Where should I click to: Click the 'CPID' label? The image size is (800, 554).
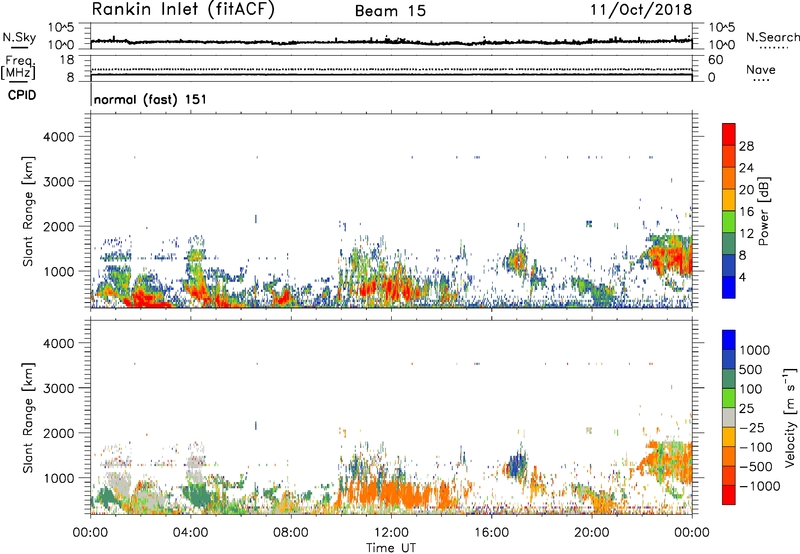(22, 95)
